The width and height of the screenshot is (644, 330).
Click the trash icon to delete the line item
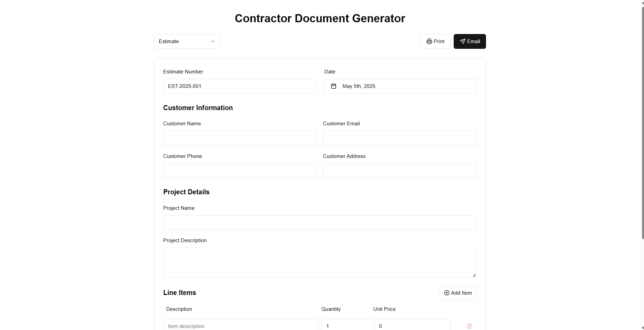469,326
